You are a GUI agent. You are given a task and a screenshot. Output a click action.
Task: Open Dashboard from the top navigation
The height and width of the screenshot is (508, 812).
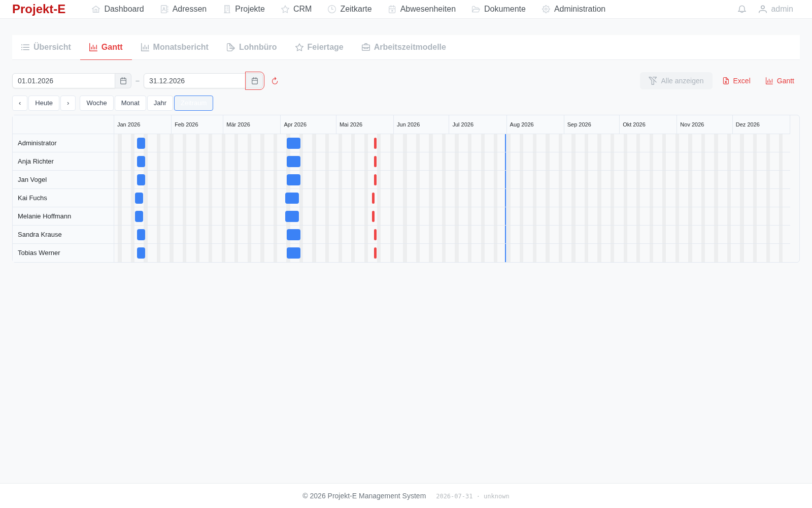[x=118, y=9]
